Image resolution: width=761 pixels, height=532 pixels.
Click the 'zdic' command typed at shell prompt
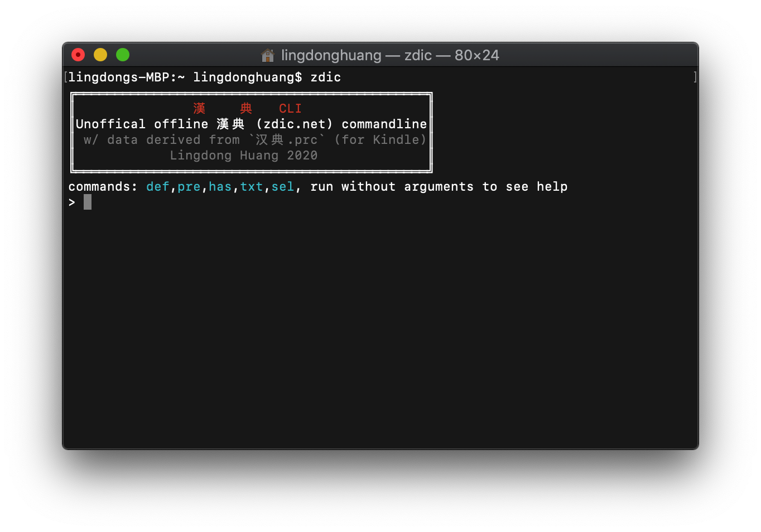pyautogui.click(x=325, y=78)
